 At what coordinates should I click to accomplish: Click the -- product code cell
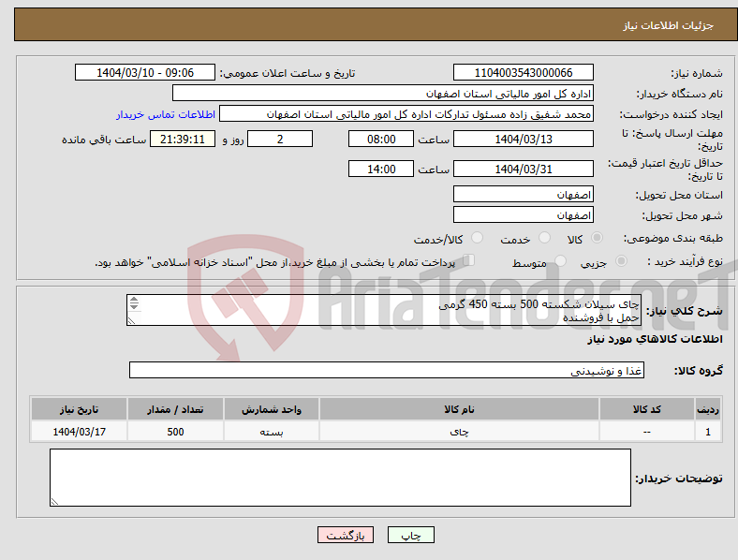click(x=647, y=432)
